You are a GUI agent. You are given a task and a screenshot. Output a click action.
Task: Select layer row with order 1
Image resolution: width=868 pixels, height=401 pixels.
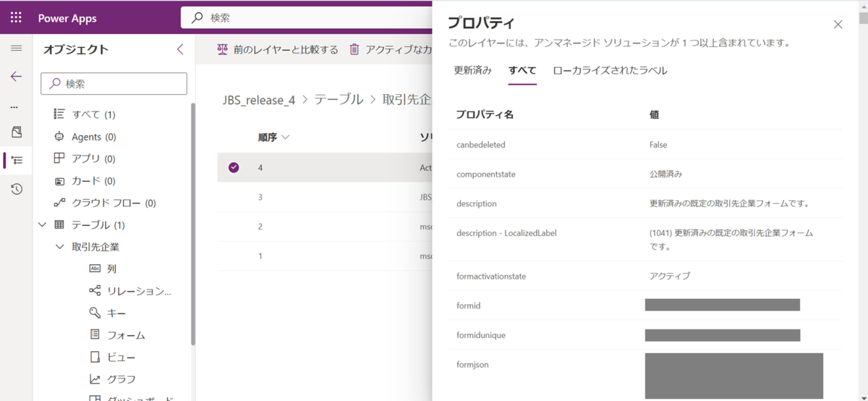(x=325, y=256)
